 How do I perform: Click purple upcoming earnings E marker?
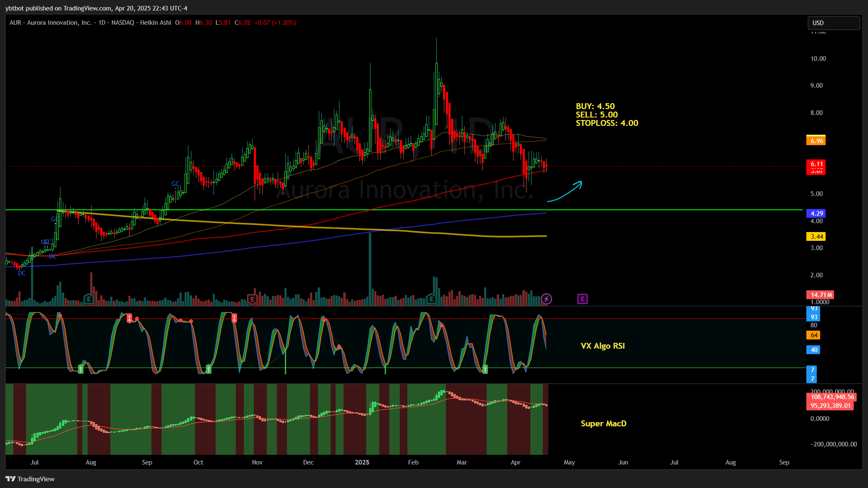[x=582, y=299]
